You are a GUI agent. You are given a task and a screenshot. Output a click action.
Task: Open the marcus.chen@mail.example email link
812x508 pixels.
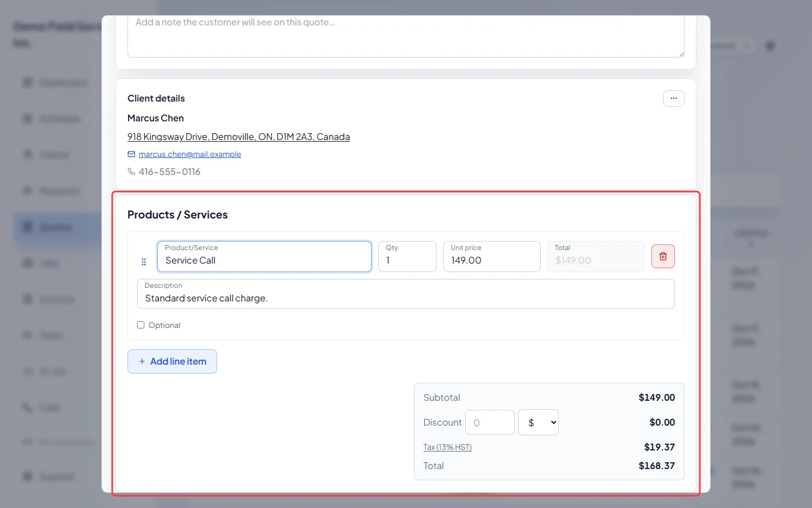click(190, 154)
